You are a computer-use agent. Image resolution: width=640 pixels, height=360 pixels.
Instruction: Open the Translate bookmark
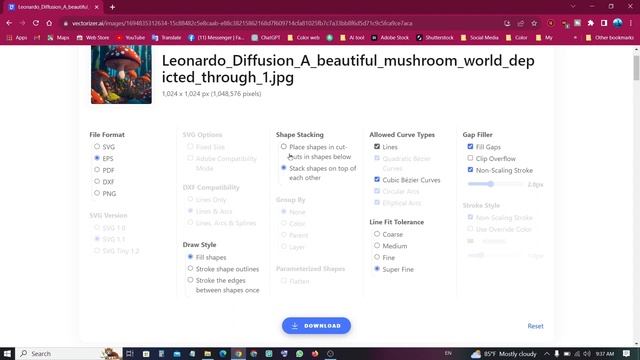(x=167, y=38)
